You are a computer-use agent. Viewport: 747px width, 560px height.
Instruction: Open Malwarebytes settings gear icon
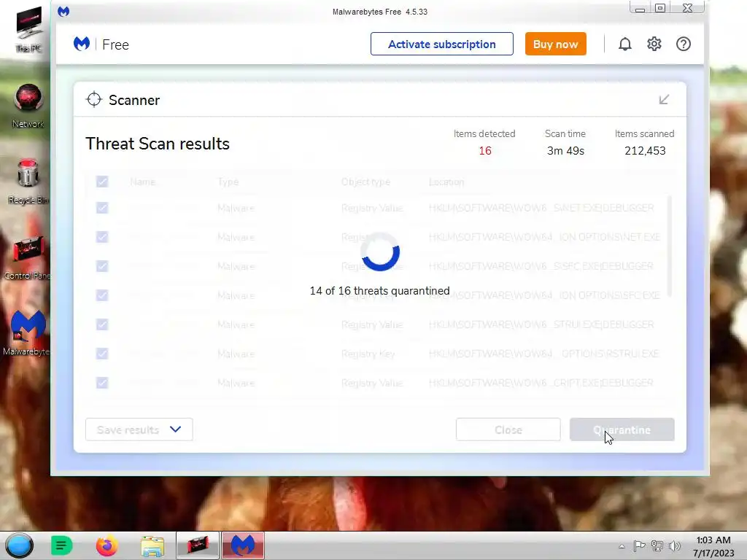(654, 44)
